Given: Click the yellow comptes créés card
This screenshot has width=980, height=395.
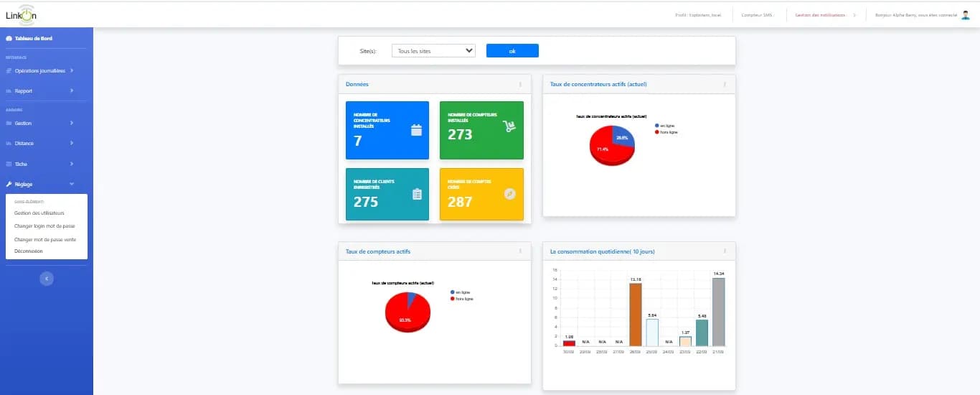Looking at the screenshot, I should [x=481, y=194].
